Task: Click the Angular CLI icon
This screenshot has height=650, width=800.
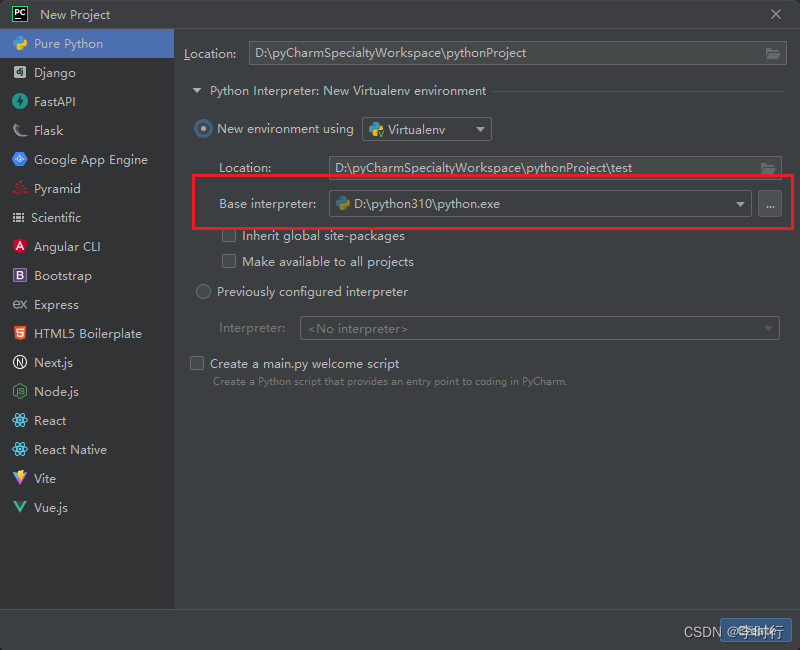Action: pyautogui.click(x=20, y=246)
